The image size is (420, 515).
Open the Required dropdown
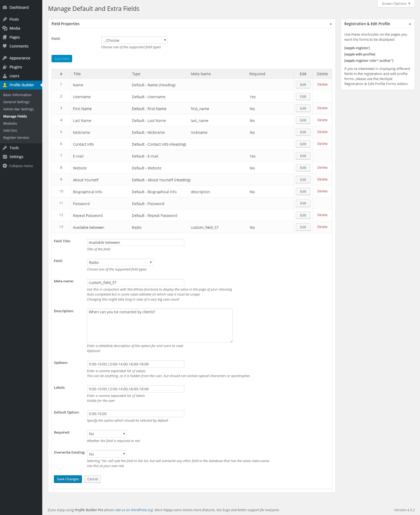tap(107, 434)
